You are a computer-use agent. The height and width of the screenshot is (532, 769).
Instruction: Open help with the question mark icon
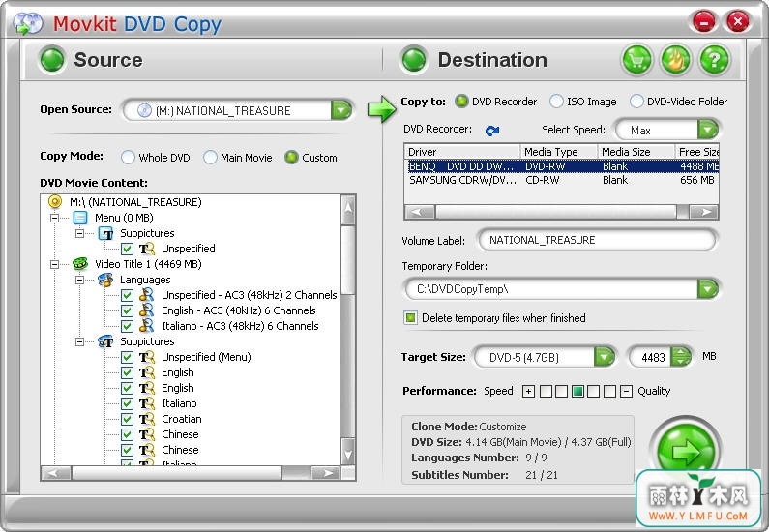click(714, 60)
